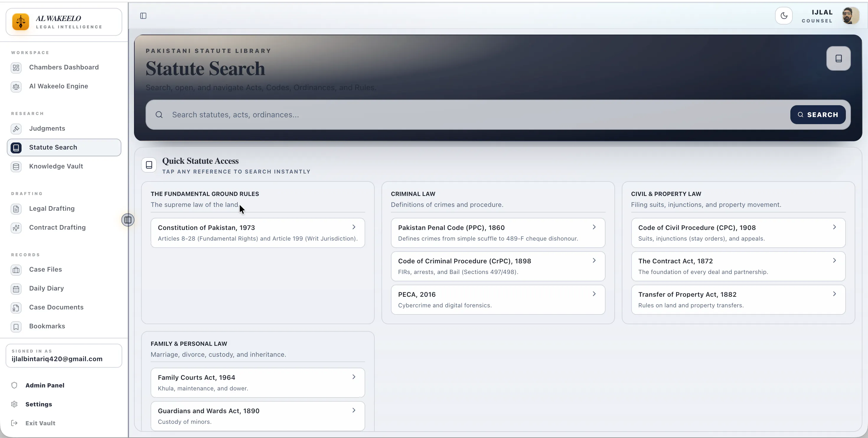This screenshot has height=438, width=868.
Task: Click the Daily Diary calendar icon
Action: (x=16, y=289)
